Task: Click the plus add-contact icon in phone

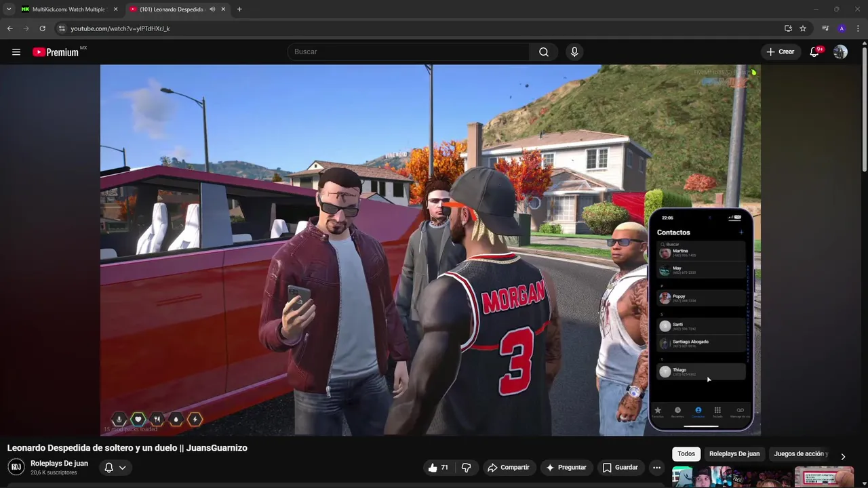Action: (741, 232)
